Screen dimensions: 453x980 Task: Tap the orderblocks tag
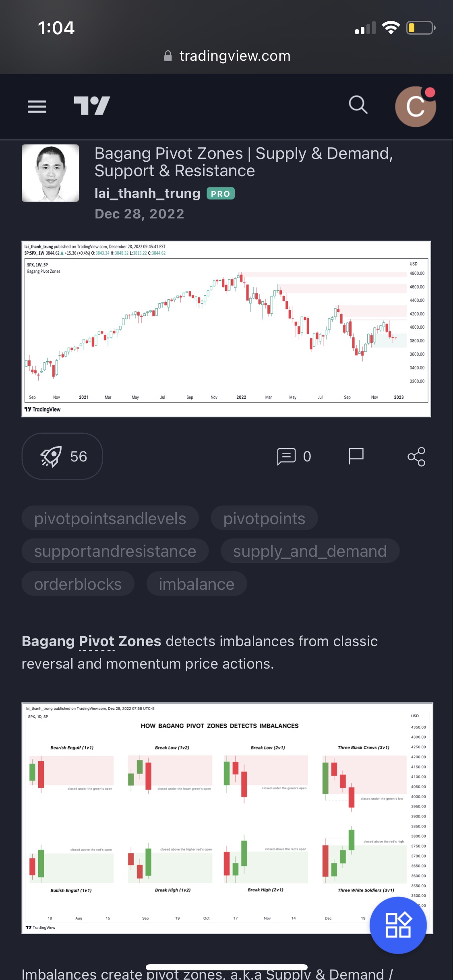pyautogui.click(x=78, y=584)
